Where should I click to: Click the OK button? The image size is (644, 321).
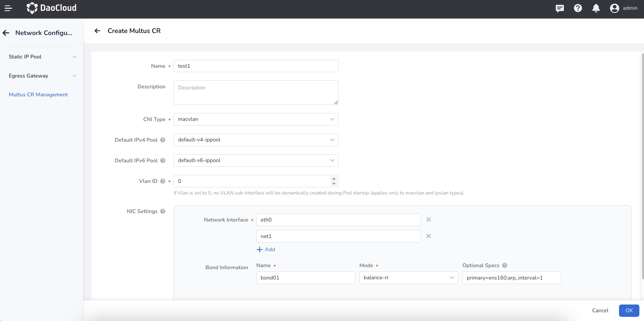629,310
